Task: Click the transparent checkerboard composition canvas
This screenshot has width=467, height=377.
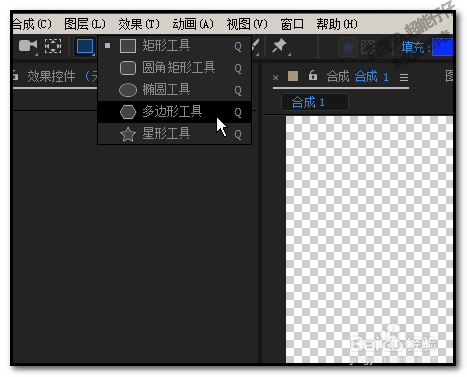Action: point(369,239)
